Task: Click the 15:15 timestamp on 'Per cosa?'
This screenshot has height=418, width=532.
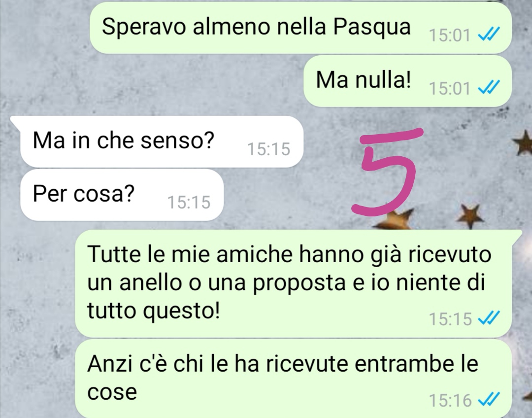Action: 189,202
